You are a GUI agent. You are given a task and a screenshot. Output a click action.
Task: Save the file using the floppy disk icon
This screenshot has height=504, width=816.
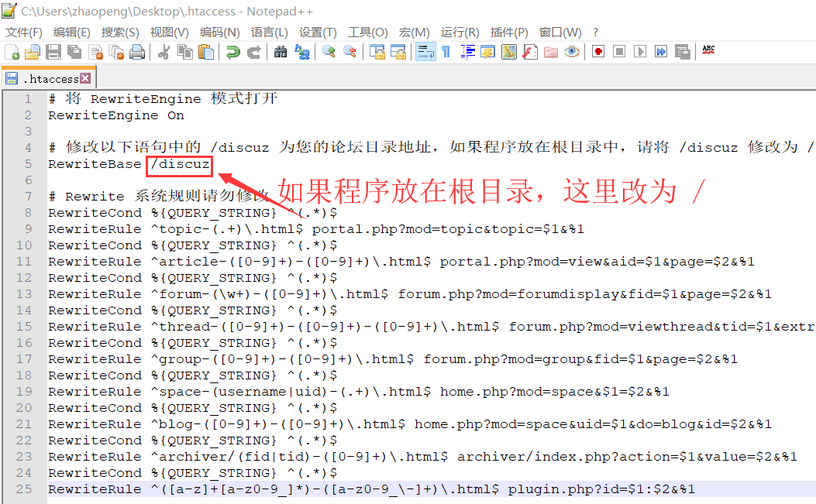click(x=53, y=52)
